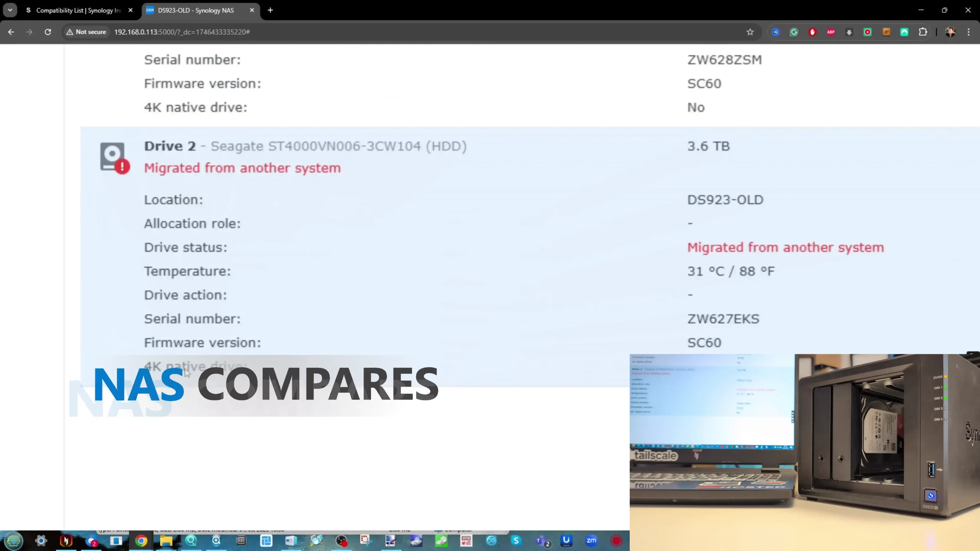Select the Drive 2 warning disk icon
This screenshot has width=980, height=551.
pyautogui.click(x=115, y=158)
